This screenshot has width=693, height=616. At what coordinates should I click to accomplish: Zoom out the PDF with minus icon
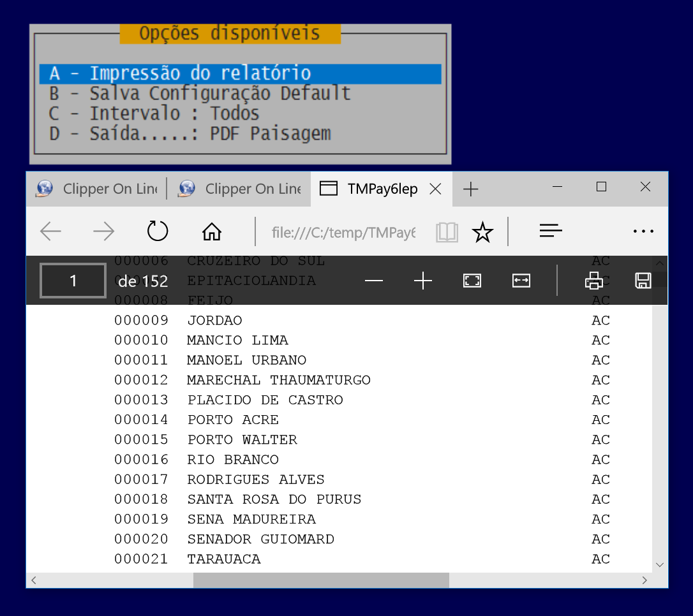pos(374,281)
